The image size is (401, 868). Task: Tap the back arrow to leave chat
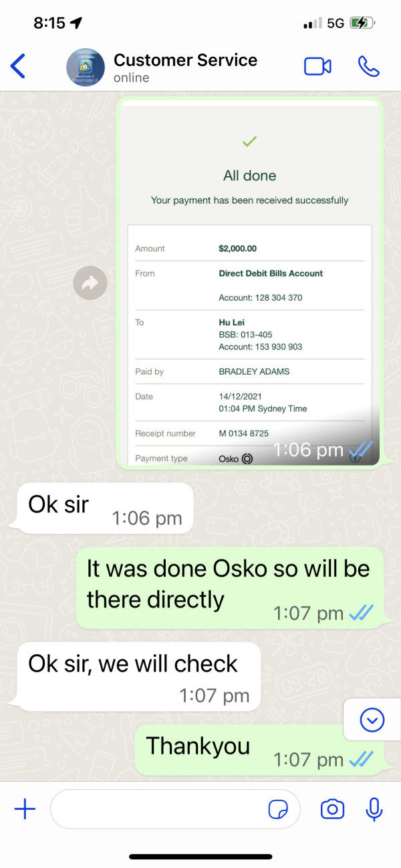pos(18,66)
